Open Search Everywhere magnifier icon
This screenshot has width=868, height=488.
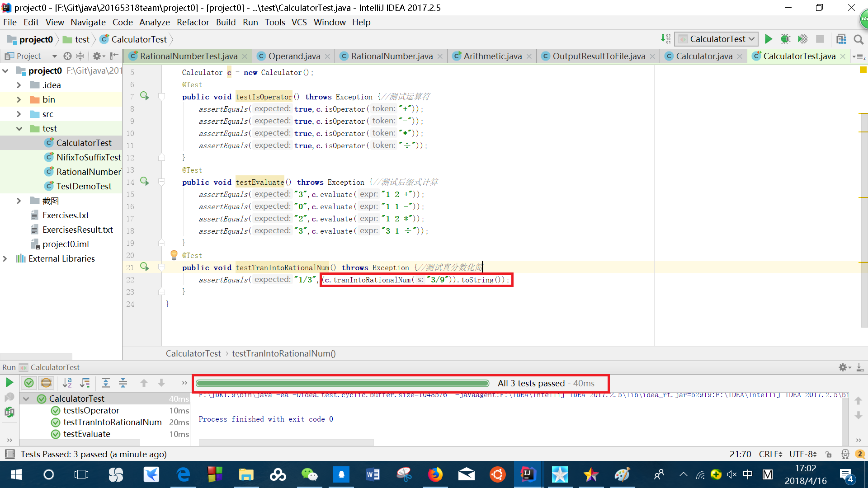(x=859, y=39)
